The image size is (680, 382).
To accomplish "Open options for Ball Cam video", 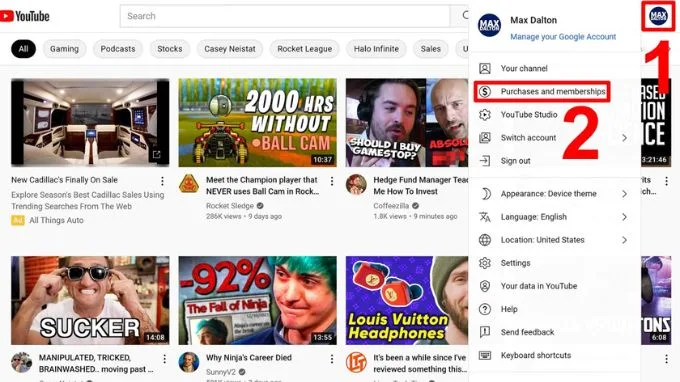I will click(x=332, y=181).
